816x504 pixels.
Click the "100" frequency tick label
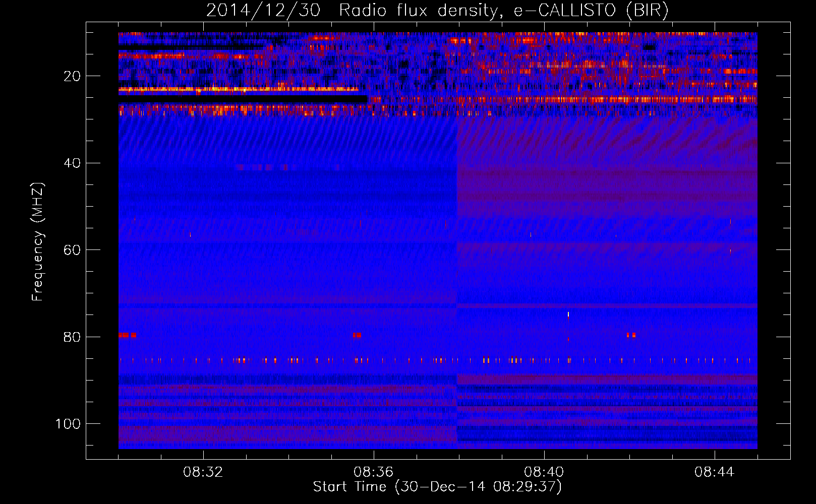click(68, 424)
